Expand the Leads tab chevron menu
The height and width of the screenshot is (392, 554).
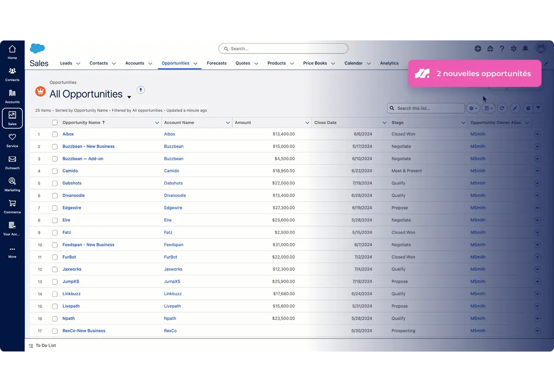coord(78,64)
